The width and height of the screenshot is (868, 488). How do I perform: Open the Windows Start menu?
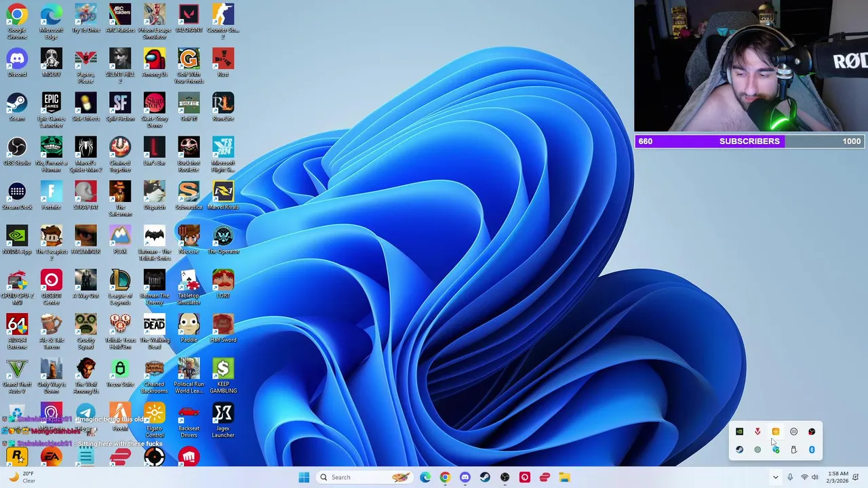[x=304, y=477]
